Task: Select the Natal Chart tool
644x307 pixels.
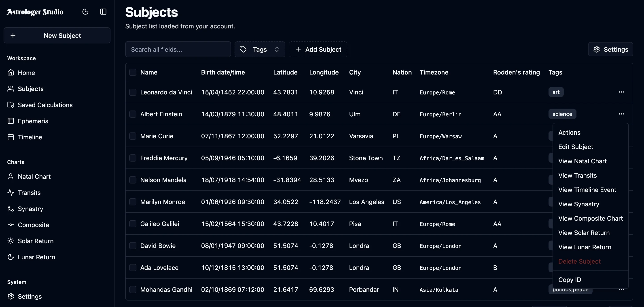Action: [x=34, y=176]
